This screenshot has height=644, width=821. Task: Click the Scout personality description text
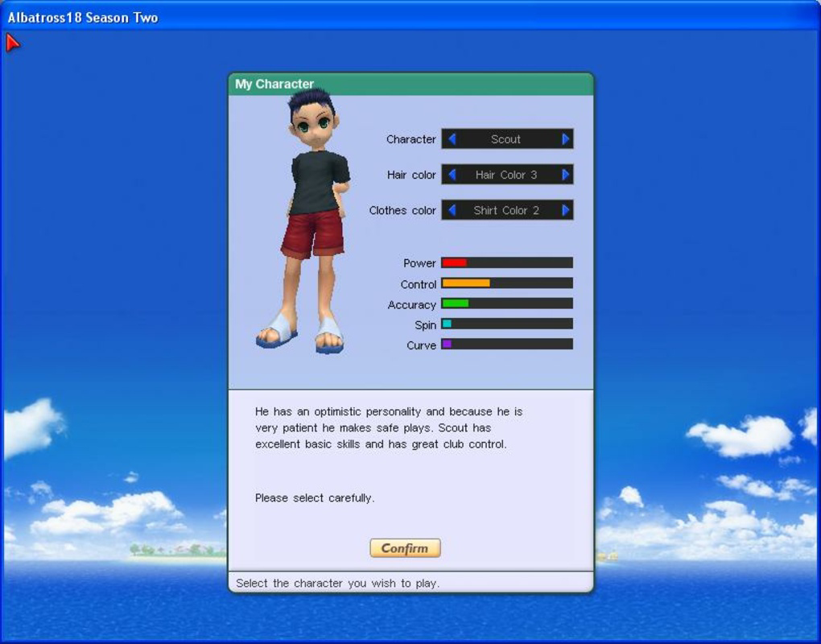(x=389, y=427)
